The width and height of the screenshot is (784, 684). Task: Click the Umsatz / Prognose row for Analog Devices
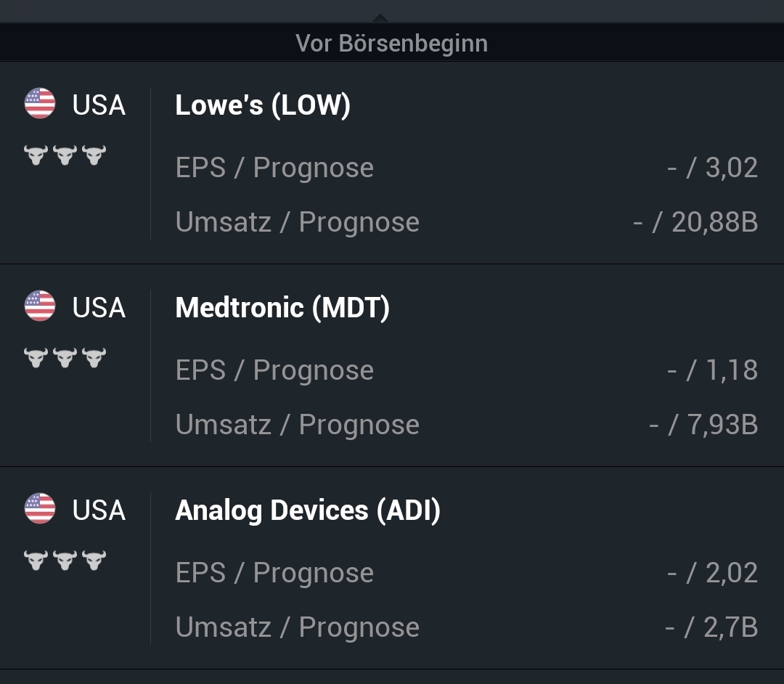(x=297, y=627)
